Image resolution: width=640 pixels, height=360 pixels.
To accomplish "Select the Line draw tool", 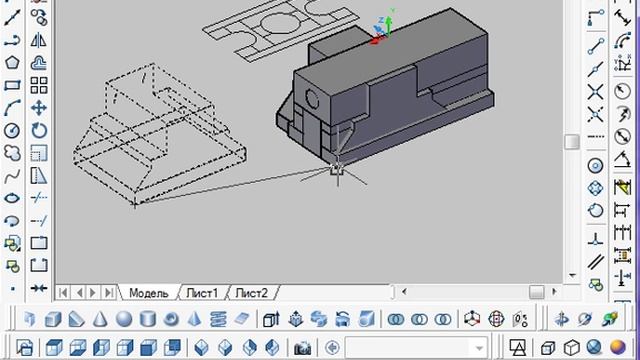I will pyautogui.click(x=12, y=18).
